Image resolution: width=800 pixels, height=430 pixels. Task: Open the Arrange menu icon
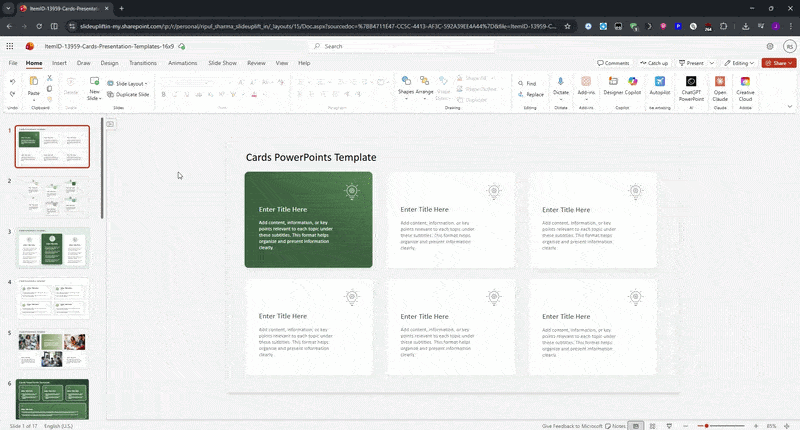point(424,81)
